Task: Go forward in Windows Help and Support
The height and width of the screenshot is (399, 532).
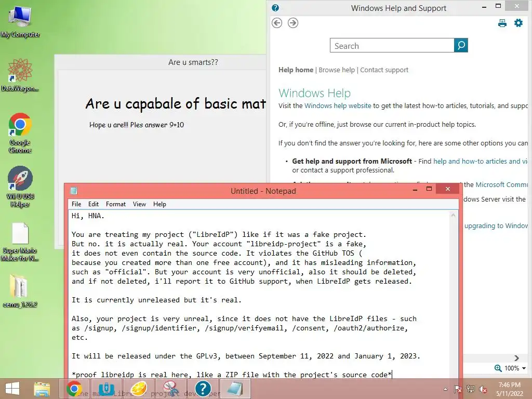Action: pyautogui.click(x=293, y=23)
